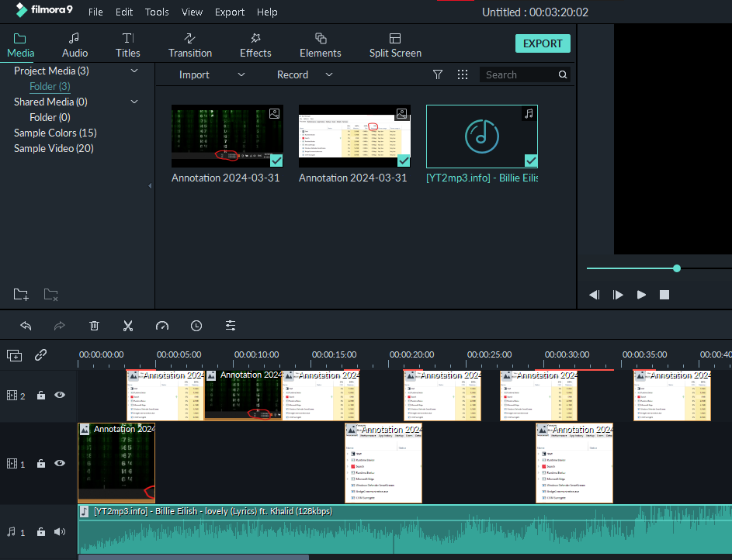This screenshot has width=732, height=560.
Task: Click the preview playback slider handle
Action: coord(676,268)
